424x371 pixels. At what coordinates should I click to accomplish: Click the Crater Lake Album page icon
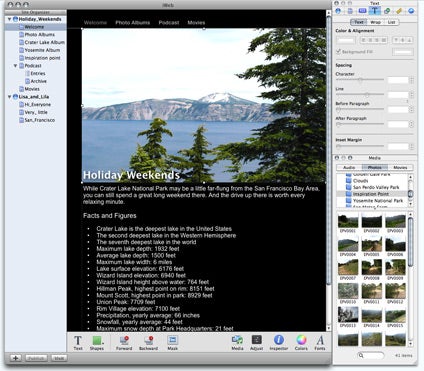(21, 42)
